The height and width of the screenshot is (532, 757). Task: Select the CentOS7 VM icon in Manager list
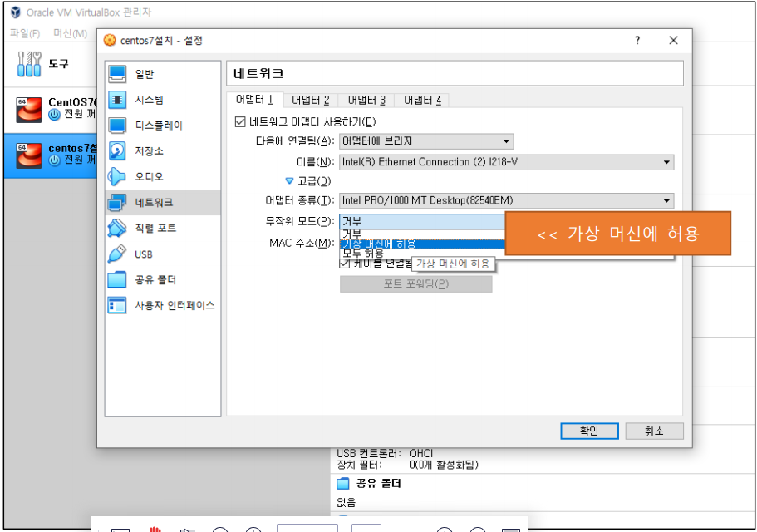[x=28, y=110]
